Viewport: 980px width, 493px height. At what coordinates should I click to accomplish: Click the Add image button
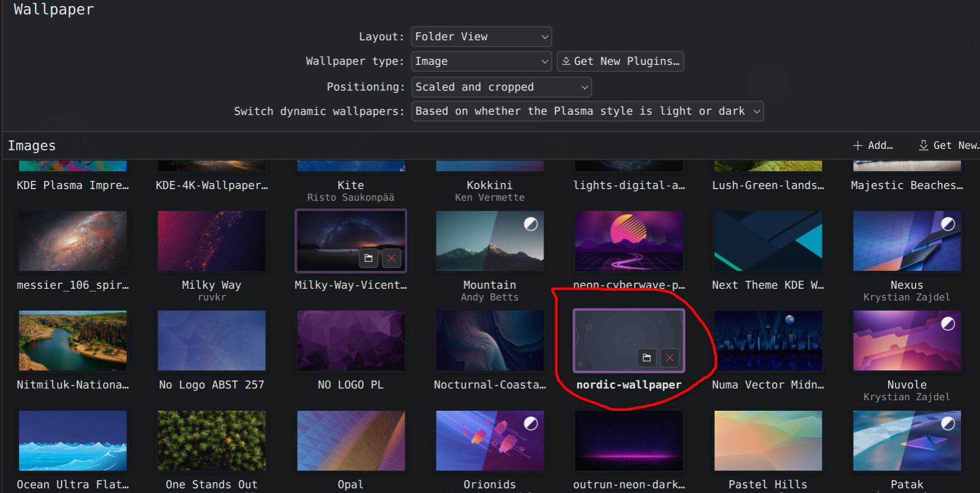click(x=873, y=145)
